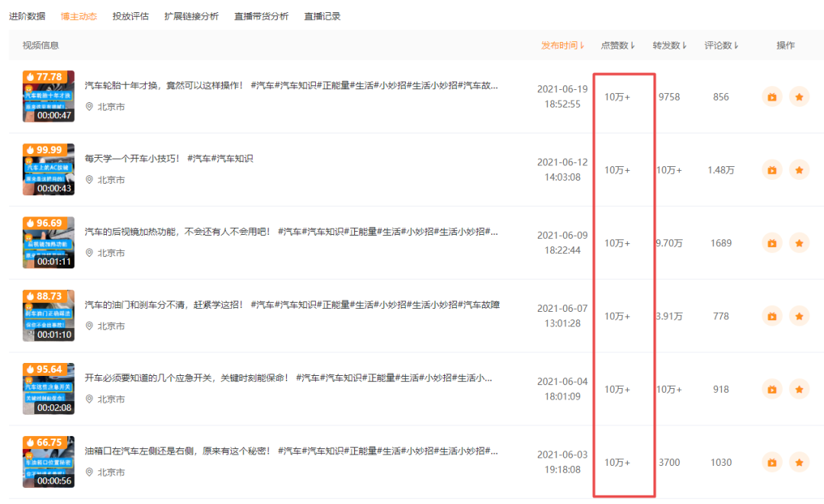Screen dimensions: 824x504
Task: Click the video icon for the 2021-06-12 row
Action: point(772,170)
